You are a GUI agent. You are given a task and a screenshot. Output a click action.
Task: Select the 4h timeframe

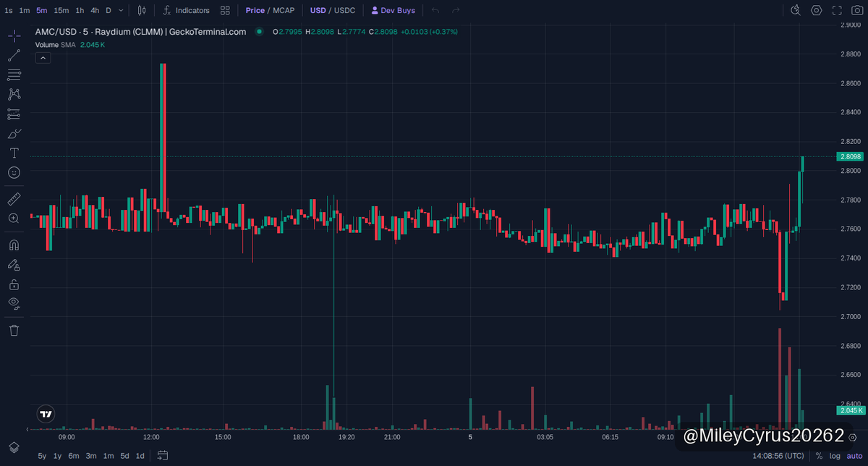click(x=95, y=10)
